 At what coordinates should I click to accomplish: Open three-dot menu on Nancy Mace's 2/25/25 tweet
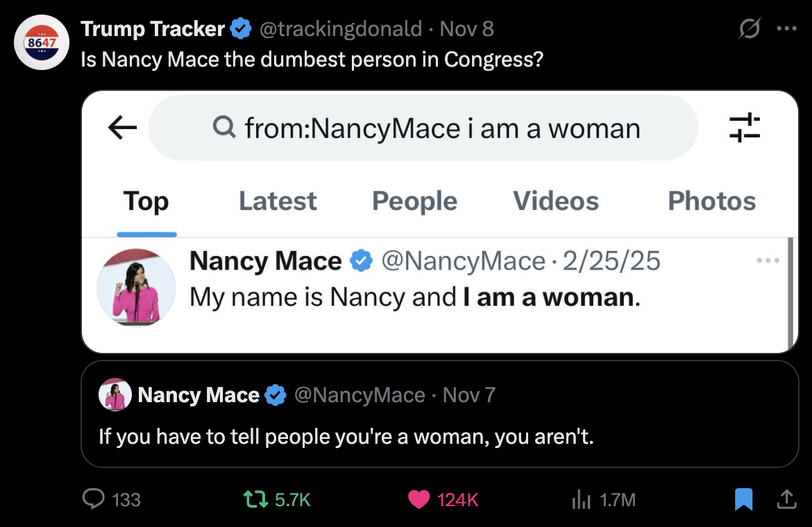(768, 261)
